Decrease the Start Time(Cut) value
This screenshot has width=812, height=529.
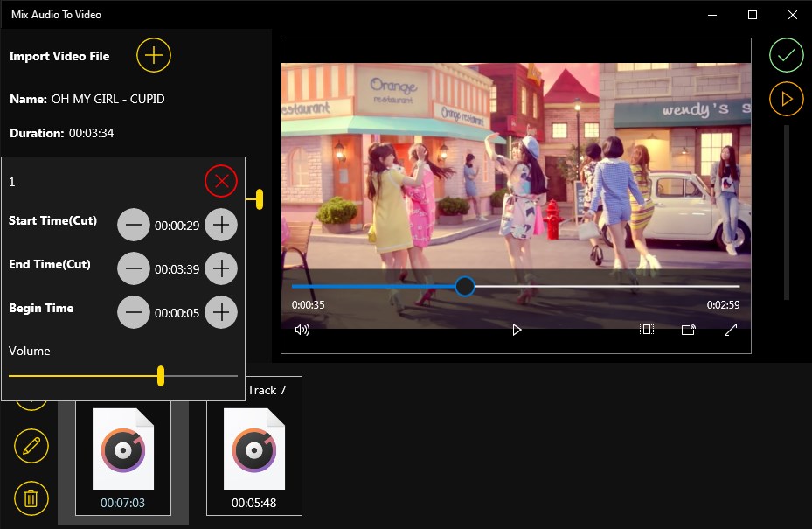pos(134,225)
